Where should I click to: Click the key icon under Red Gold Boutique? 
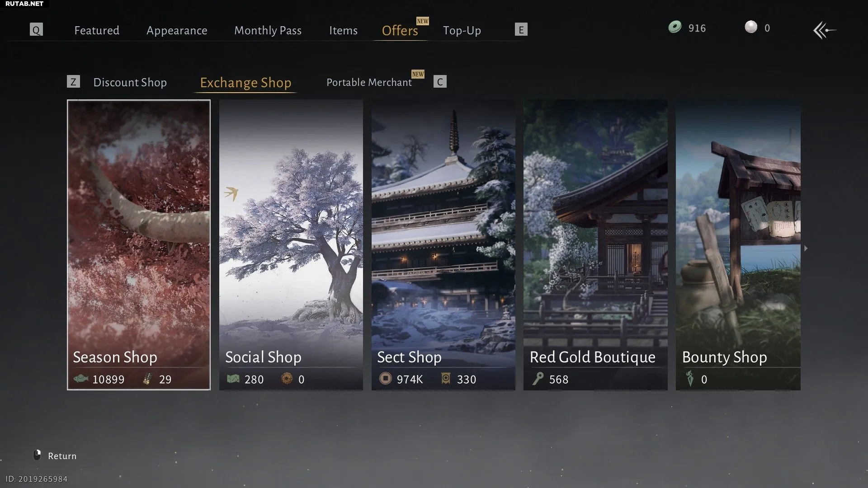538,379
